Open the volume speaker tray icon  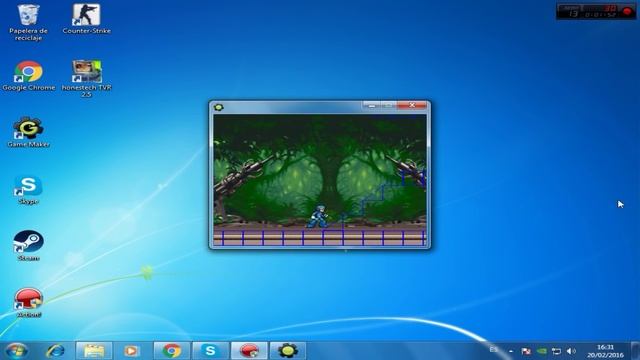(571, 351)
